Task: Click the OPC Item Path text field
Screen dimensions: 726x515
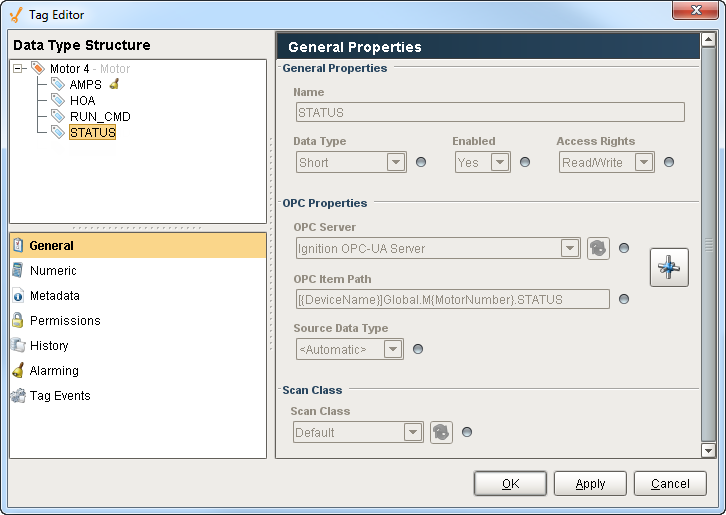Action: tap(452, 299)
